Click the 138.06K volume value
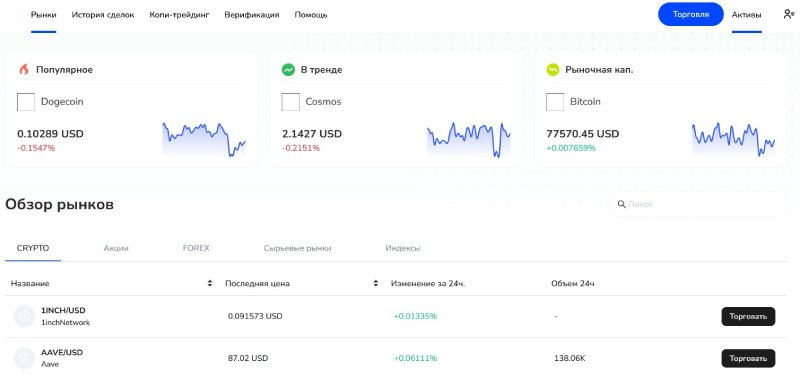This screenshot has width=800, height=377. click(x=569, y=358)
